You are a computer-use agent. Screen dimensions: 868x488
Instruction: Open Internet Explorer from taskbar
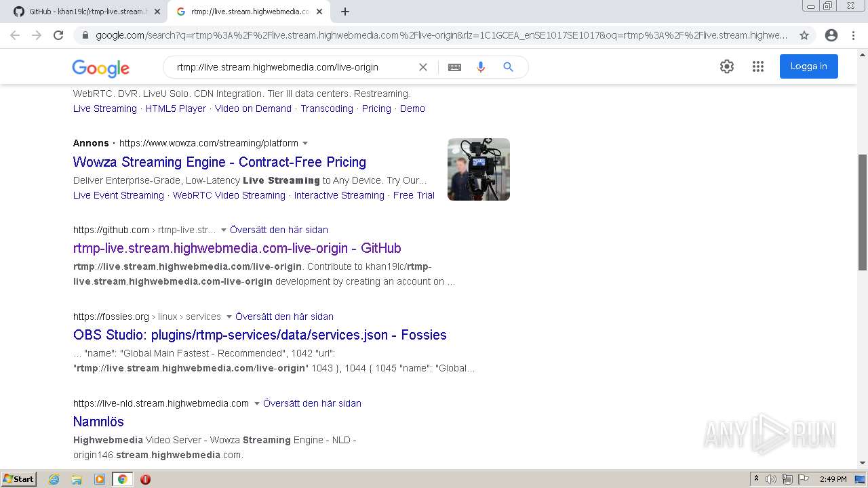54,479
